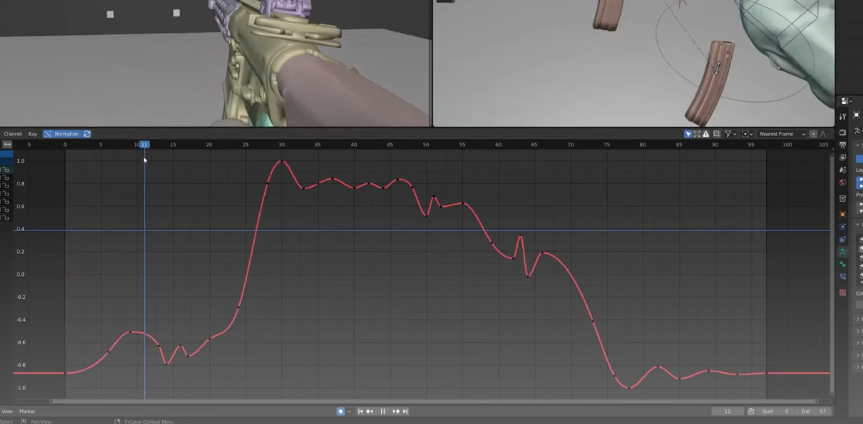This screenshot has width=863, height=424.
Task: Open the Nearest Frame snapping dropdown
Action: (x=782, y=134)
